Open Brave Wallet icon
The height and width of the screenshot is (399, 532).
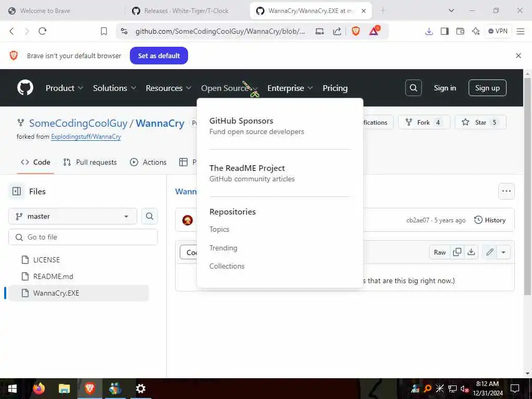(x=460, y=31)
